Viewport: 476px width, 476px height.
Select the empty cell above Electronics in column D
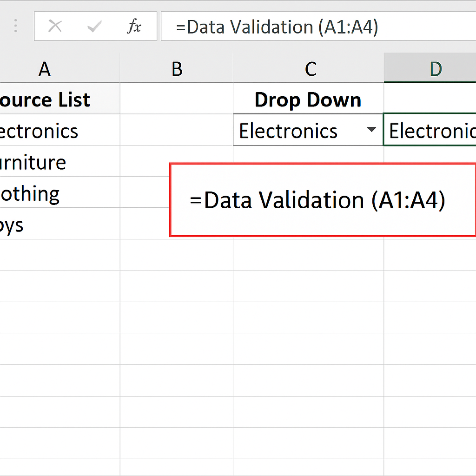pos(430,100)
